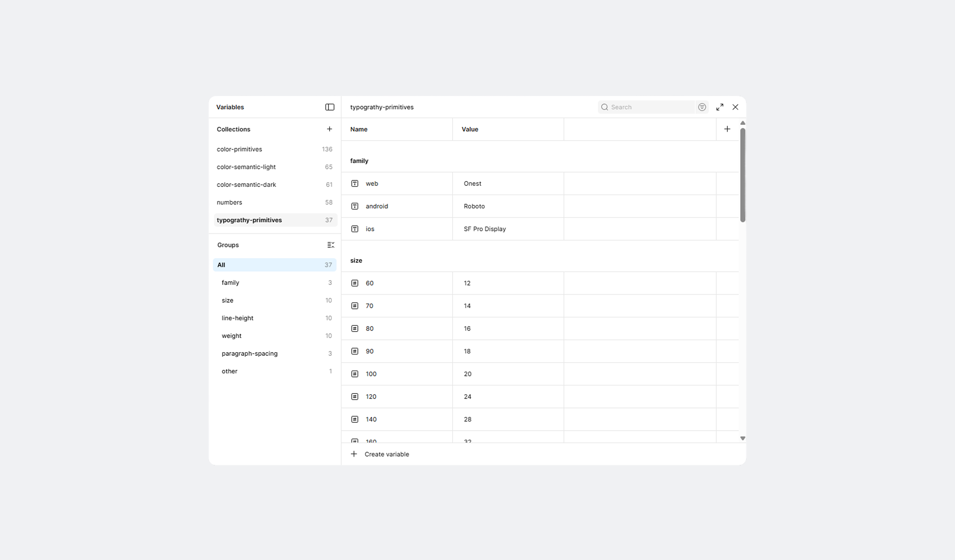Screen dimensions: 955x560
Task: Filter by the family group
Action: coord(275,283)
